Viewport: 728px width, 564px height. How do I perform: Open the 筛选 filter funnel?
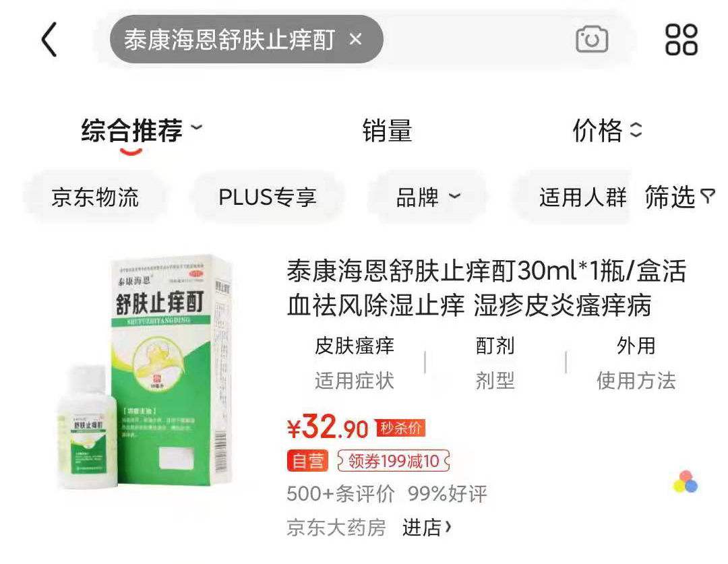[x=679, y=197]
